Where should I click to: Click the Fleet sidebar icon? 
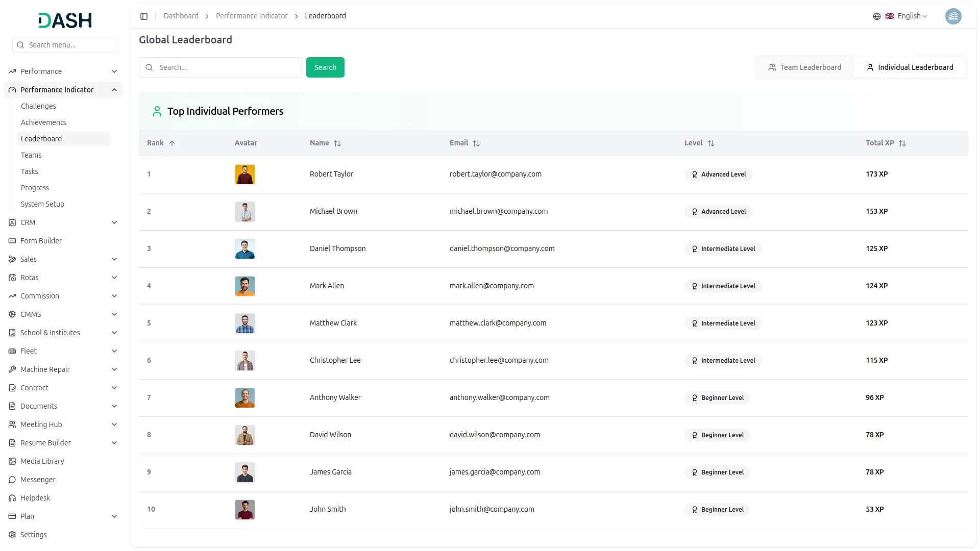pos(12,351)
